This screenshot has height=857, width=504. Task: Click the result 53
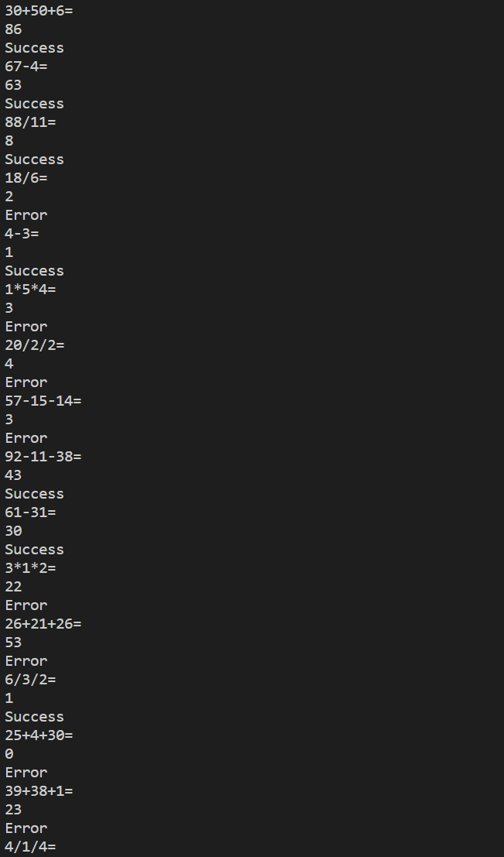click(13, 643)
